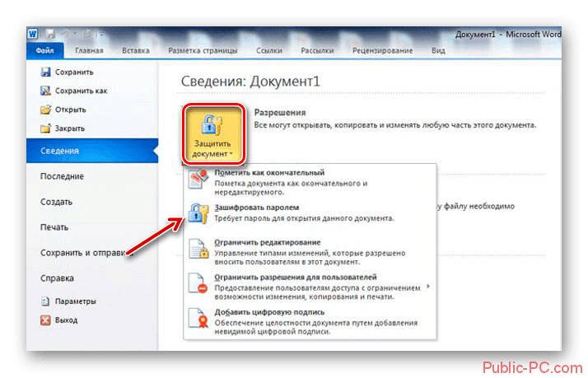Screen dimensions: 588x378
Task: Click the Save icon in quick access toolbar
Action: (50, 34)
